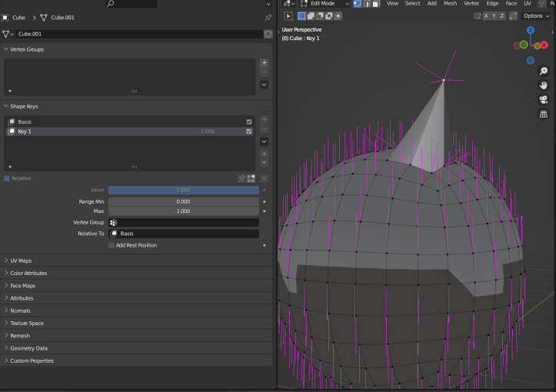Viewport: 556px width, 392px height.
Task: Toggle camera view icon
Action: coord(543,100)
